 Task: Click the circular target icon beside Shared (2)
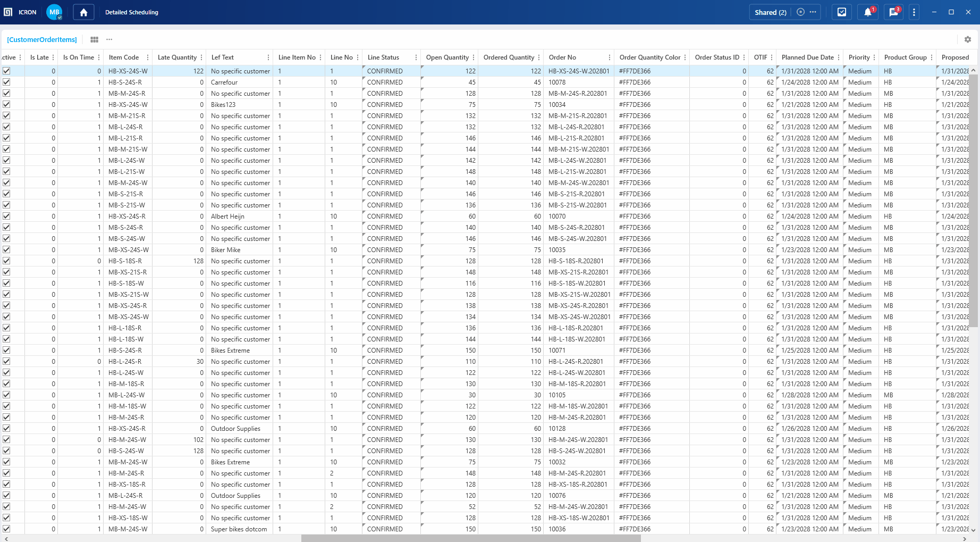[x=801, y=12]
